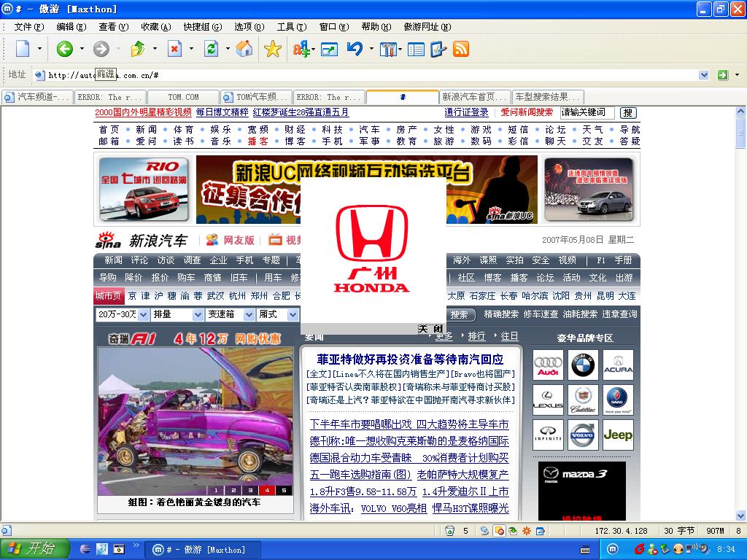The width and height of the screenshot is (747, 560).
Task: Go back with the green Back arrow
Action: [64, 49]
